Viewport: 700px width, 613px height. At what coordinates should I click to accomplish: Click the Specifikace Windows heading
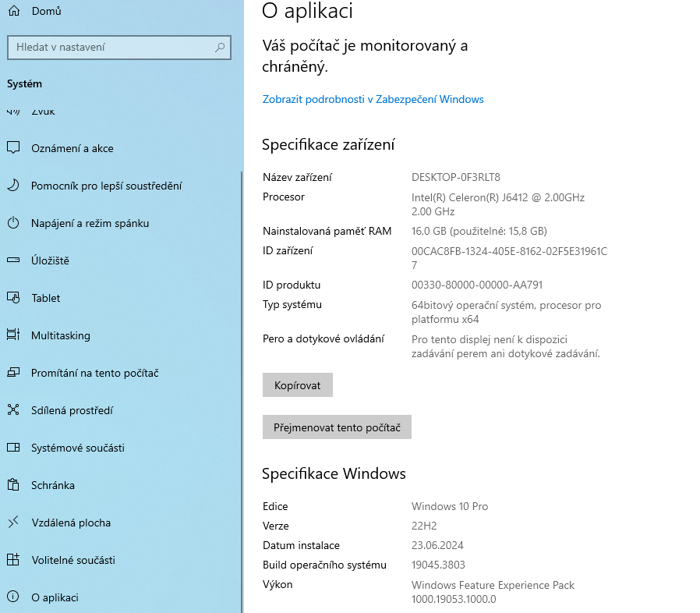click(x=334, y=473)
